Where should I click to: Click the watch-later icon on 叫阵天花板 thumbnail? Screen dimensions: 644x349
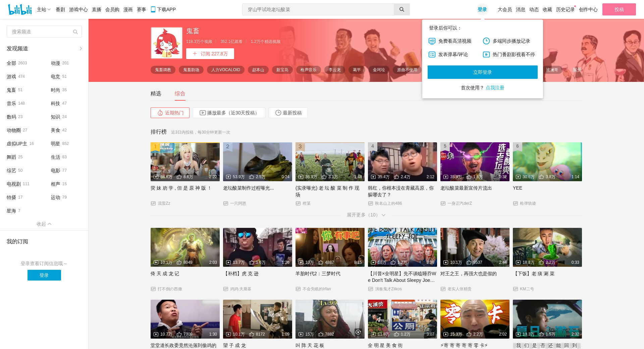click(358, 332)
